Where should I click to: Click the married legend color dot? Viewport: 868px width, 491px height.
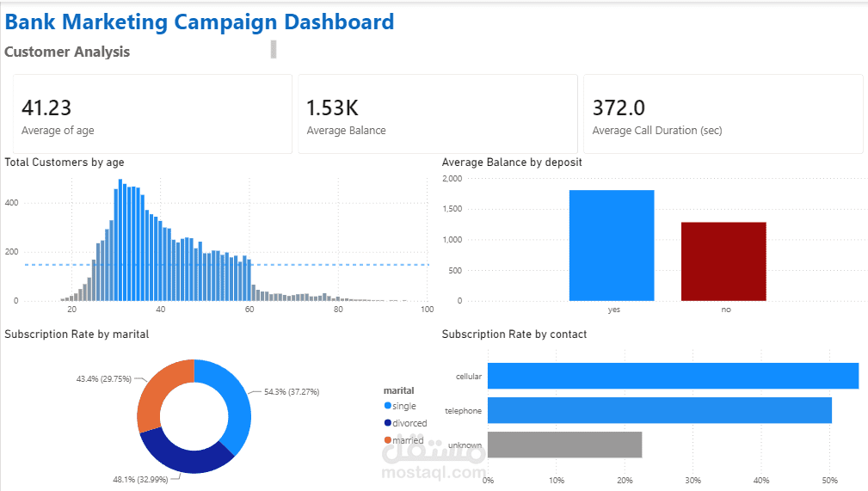[x=387, y=440]
